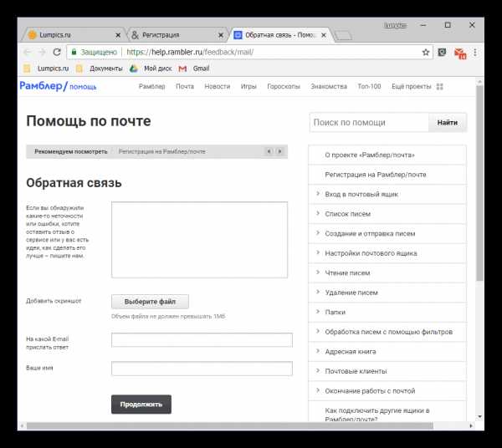
Task: Expand Обработка писем с помощью фильтров
Action: (387, 332)
